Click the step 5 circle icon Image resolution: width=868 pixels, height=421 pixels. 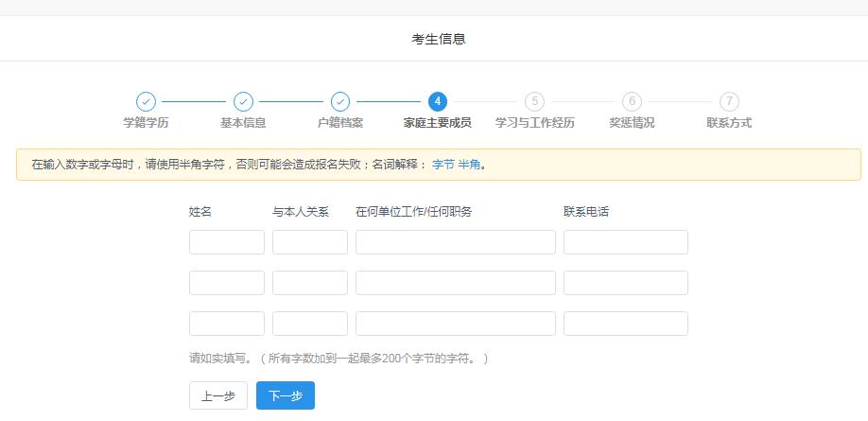534,101
